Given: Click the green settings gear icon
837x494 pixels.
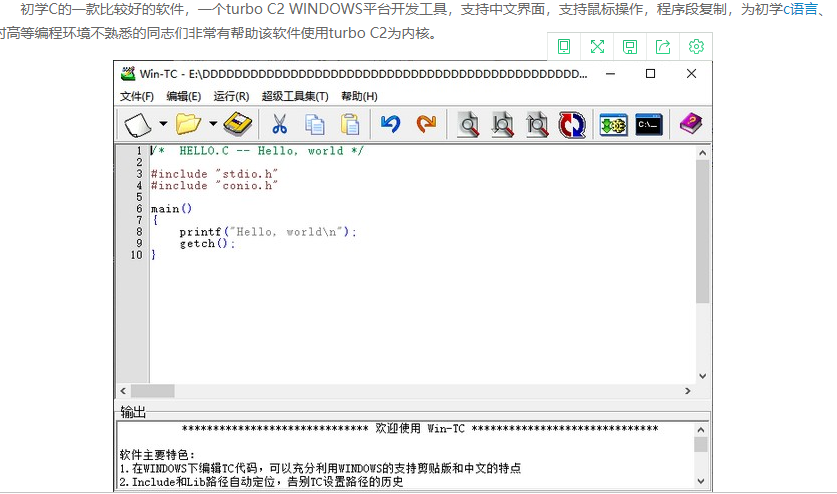Looking at the screenshot, I should pos(696,46).
